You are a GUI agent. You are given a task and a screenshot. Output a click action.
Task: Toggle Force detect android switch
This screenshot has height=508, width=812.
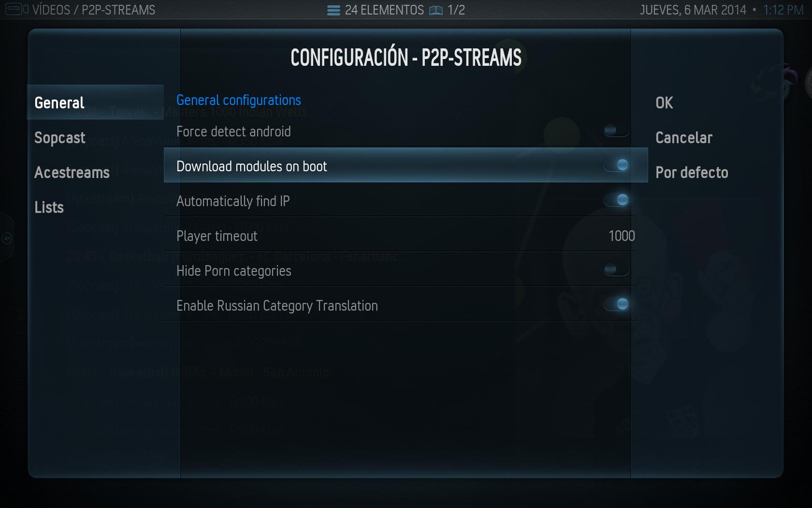coord(616,130)
